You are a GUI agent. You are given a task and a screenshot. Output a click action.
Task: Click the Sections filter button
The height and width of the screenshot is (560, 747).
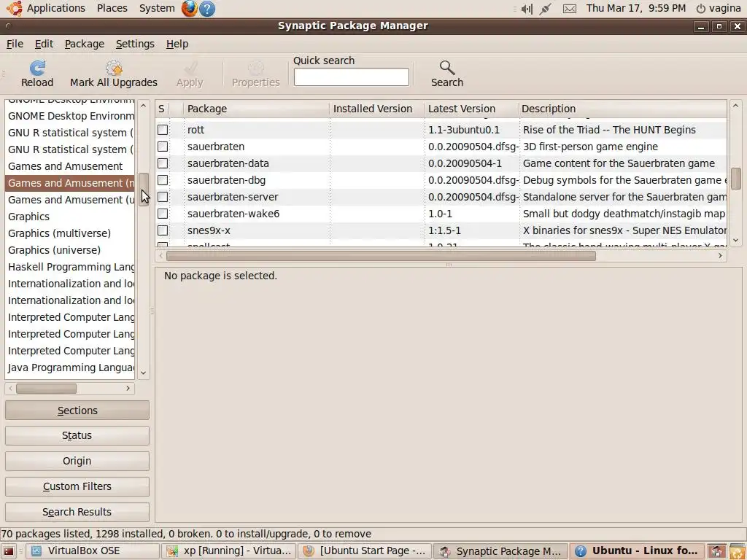coord(77,411)
